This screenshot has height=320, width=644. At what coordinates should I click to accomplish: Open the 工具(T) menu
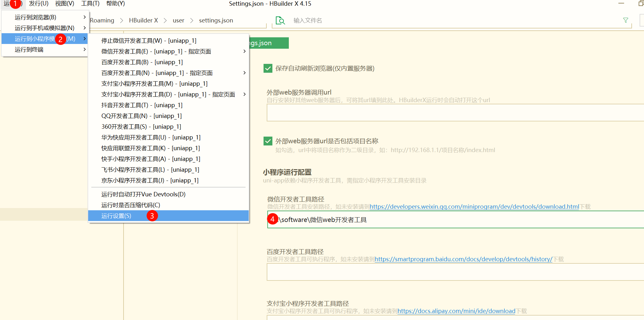coord(90,3)
